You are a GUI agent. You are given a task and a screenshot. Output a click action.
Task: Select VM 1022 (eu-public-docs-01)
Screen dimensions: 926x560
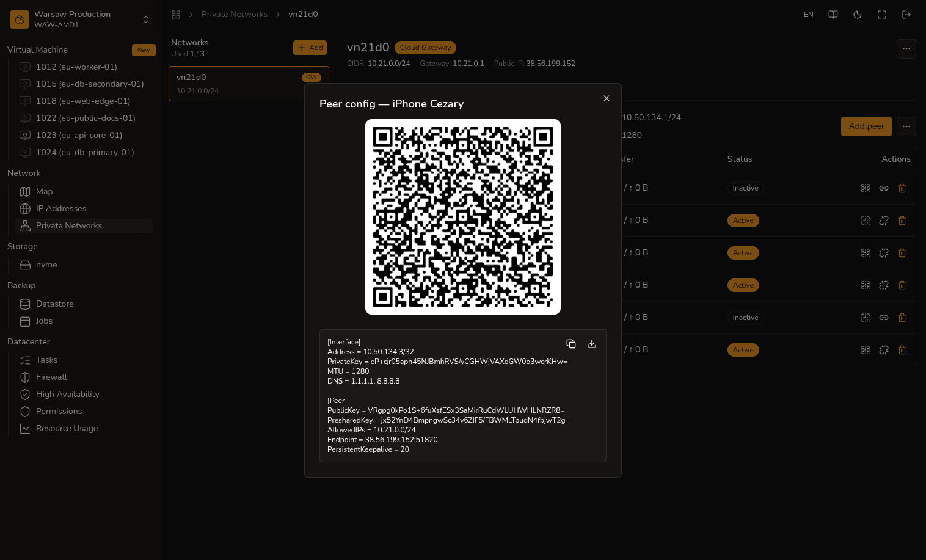pyautogui.click(x=86, y=118)
